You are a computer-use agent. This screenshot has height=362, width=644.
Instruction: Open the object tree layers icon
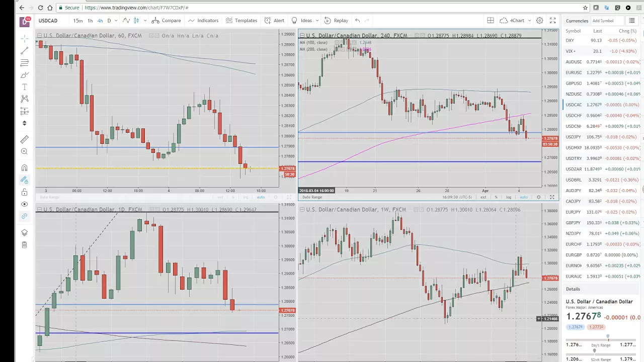(x=24, y=233)
